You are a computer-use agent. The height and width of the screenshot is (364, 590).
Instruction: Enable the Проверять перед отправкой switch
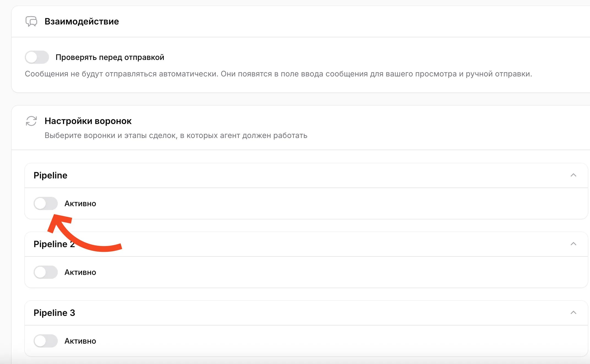tap(37, 57)
